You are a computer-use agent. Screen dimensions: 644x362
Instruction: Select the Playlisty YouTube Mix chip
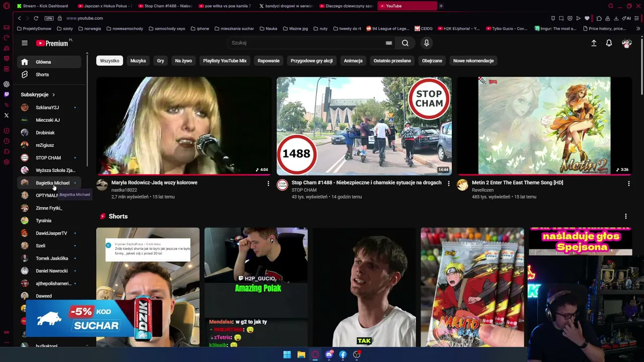[225, 61]
